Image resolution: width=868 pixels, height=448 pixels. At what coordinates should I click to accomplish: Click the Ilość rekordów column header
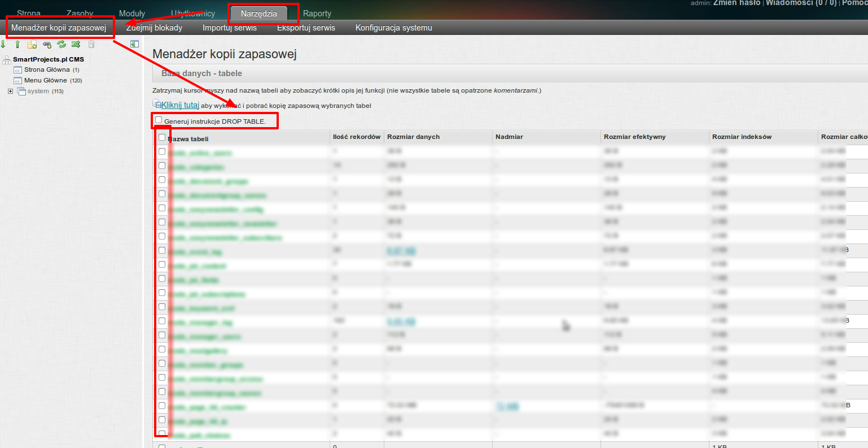pyautogui.click(x=357, y=137)
